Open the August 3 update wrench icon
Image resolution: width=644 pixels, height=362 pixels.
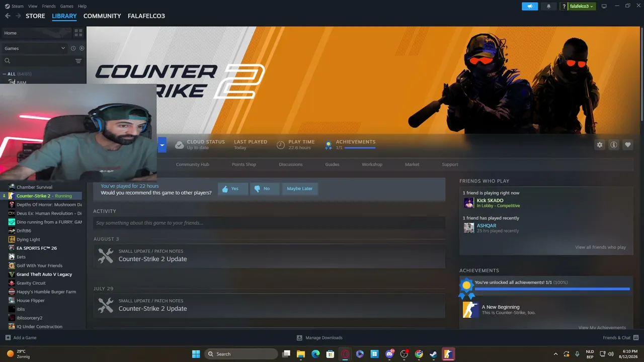pos(106,256)
